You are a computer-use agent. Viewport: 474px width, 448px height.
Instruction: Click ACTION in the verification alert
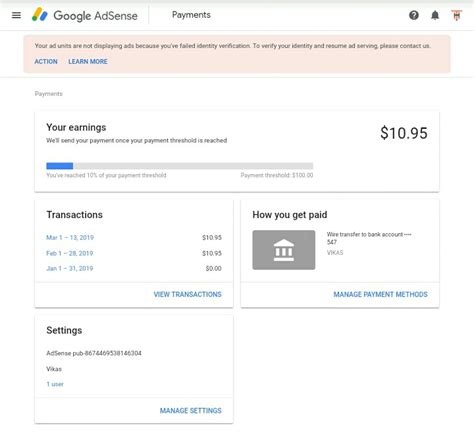[x=46, y=62]
